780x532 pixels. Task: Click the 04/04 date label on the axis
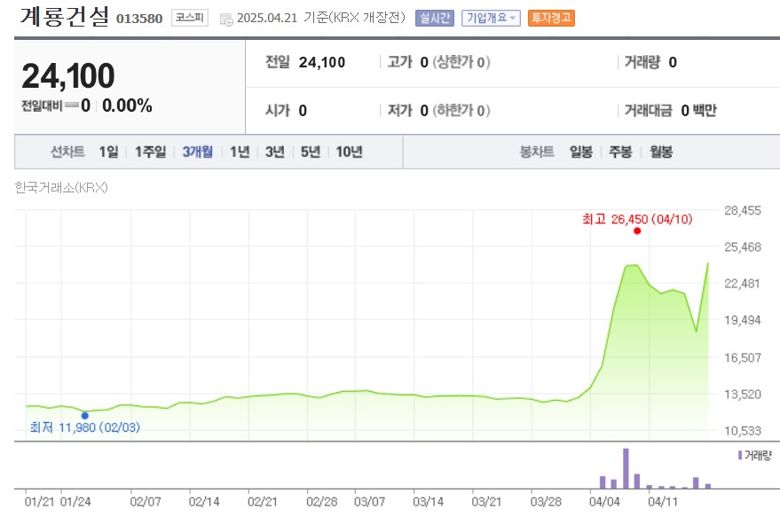pyautogui.click(x=604, y=502)
